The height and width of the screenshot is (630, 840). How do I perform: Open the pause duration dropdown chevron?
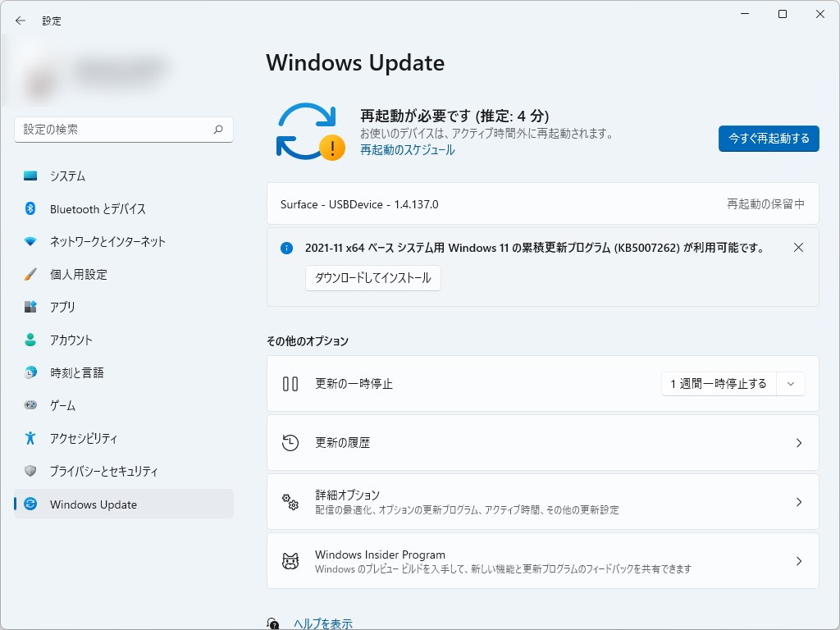click(x=790, y=383)
